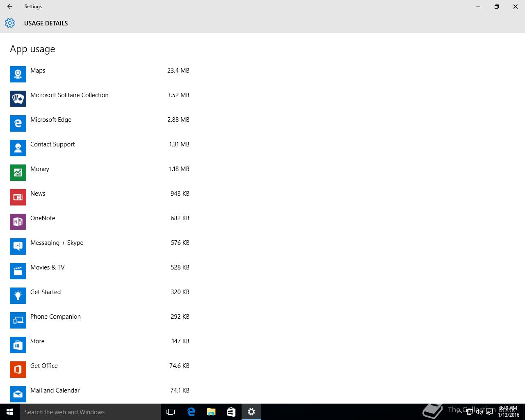Click the Store shopping bag icon in list
Image resolution: width=525 pixels, height=420 pixels.
tap(18, 345)
